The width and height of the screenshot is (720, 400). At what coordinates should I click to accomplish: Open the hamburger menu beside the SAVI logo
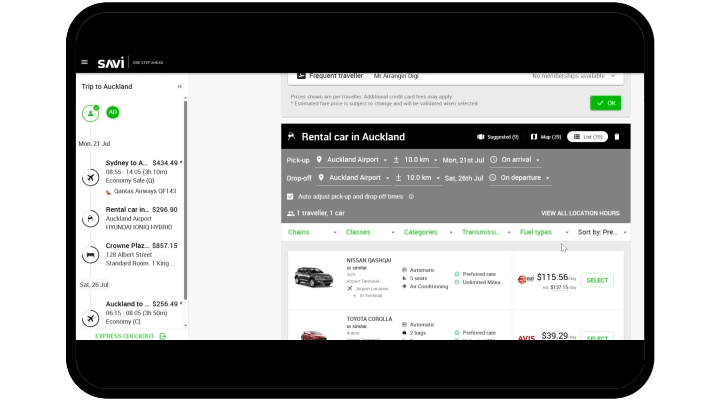[x=85, y=62]
